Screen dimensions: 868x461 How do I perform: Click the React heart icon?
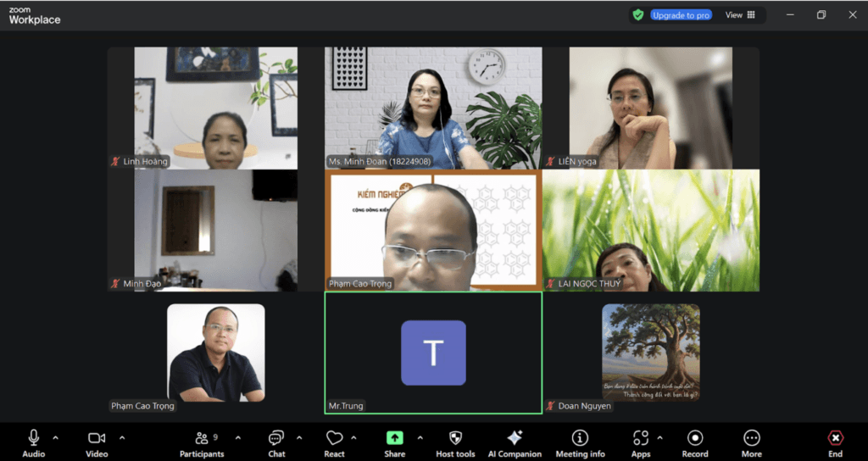(334, 439)
